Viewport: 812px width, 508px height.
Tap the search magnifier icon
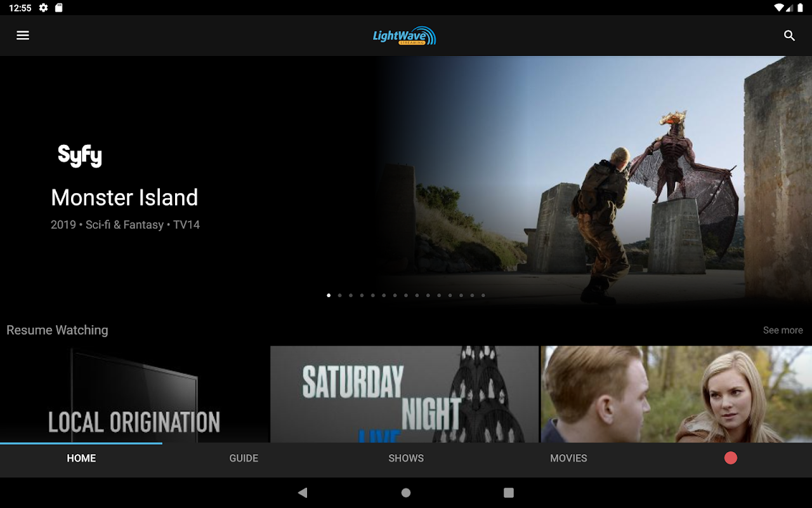789,36
